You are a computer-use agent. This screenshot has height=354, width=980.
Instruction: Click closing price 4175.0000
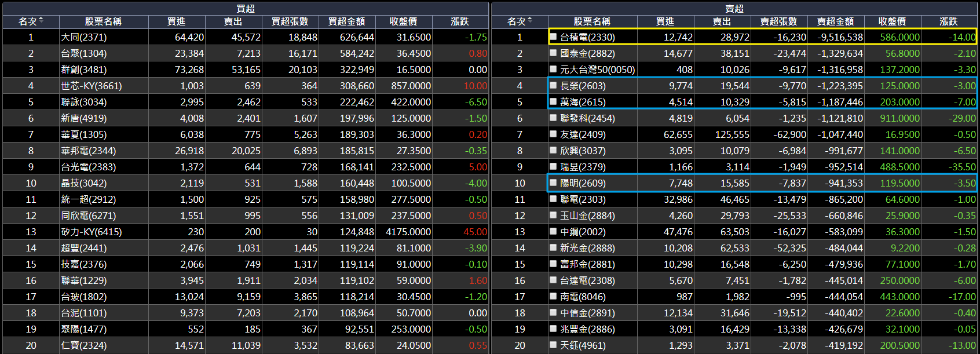tap(408, 232)
